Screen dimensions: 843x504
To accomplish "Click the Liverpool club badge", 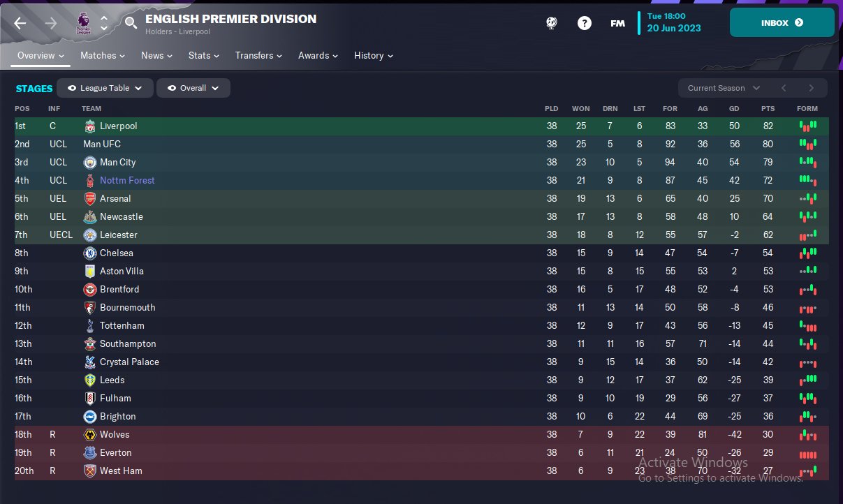I will tap(89, 126).
